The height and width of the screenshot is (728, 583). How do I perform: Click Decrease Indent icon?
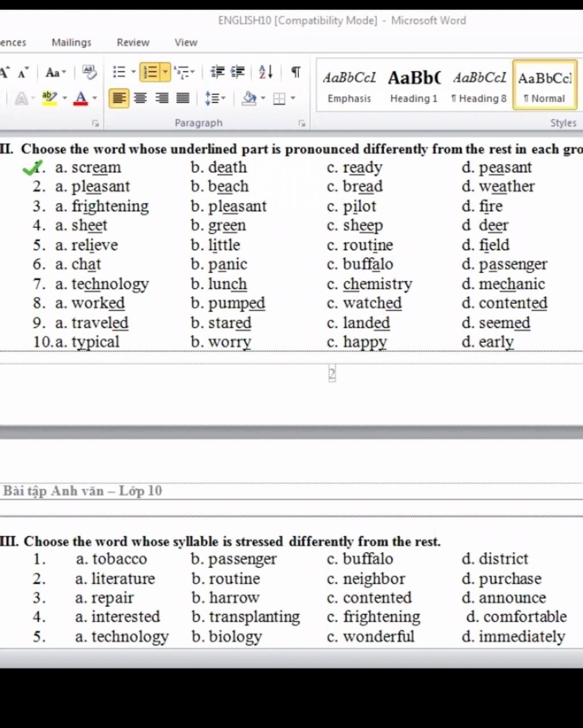pos(217,72)
